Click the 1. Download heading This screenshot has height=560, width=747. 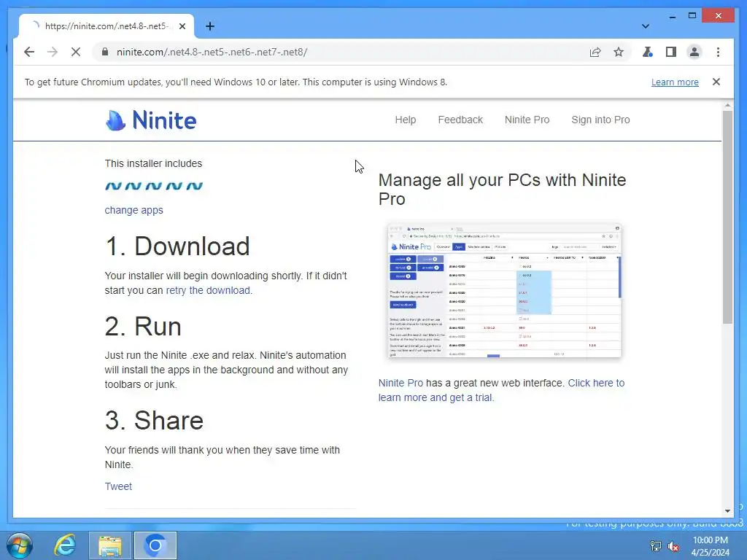pyautogui.click(x=177, y=246)
